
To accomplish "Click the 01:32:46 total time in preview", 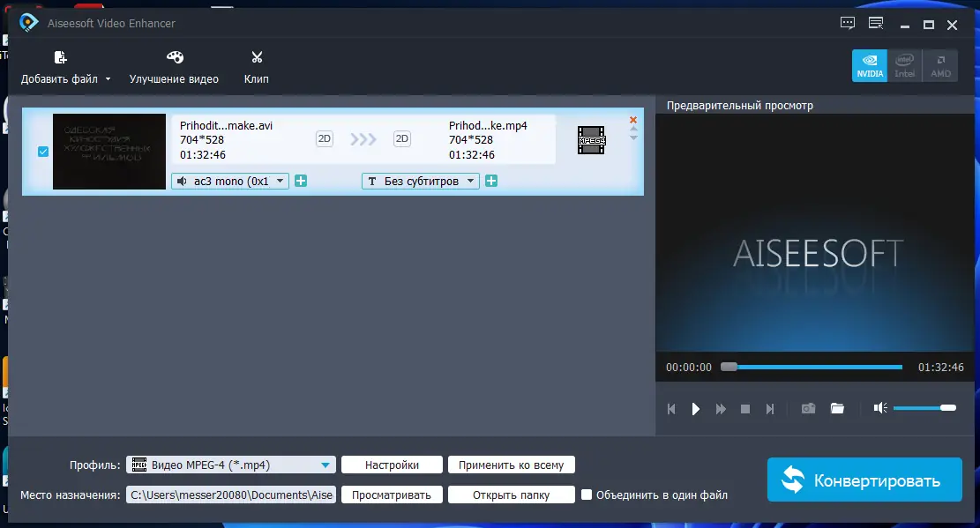I will tap(940, 368).
